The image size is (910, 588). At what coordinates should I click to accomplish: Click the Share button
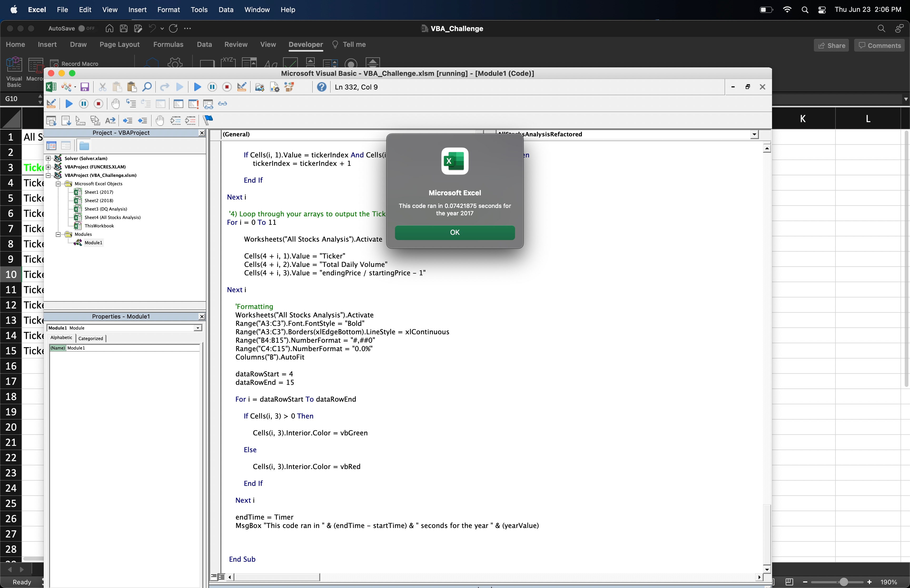point(831,46)
